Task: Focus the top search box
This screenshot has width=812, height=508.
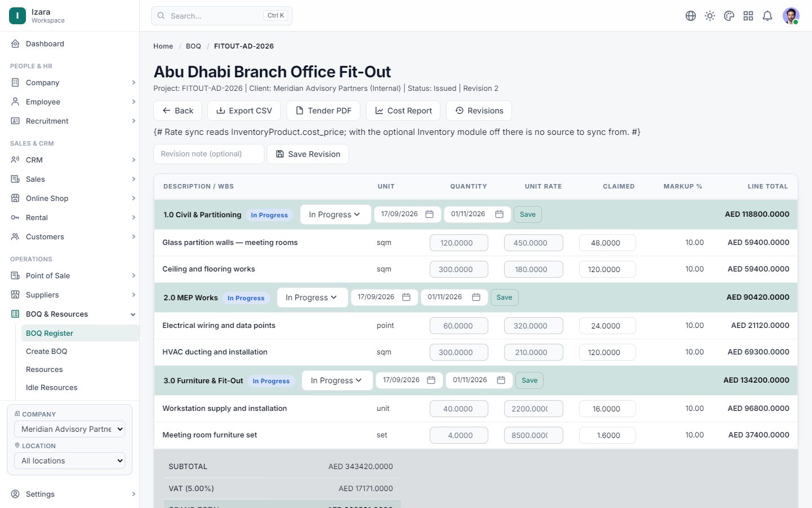Action: coord(222,16)
